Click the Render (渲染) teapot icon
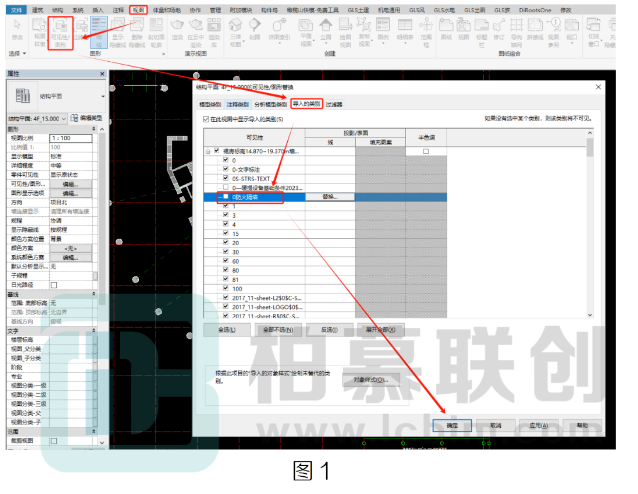The image size is (638, 494). click(x=177, y=29)
